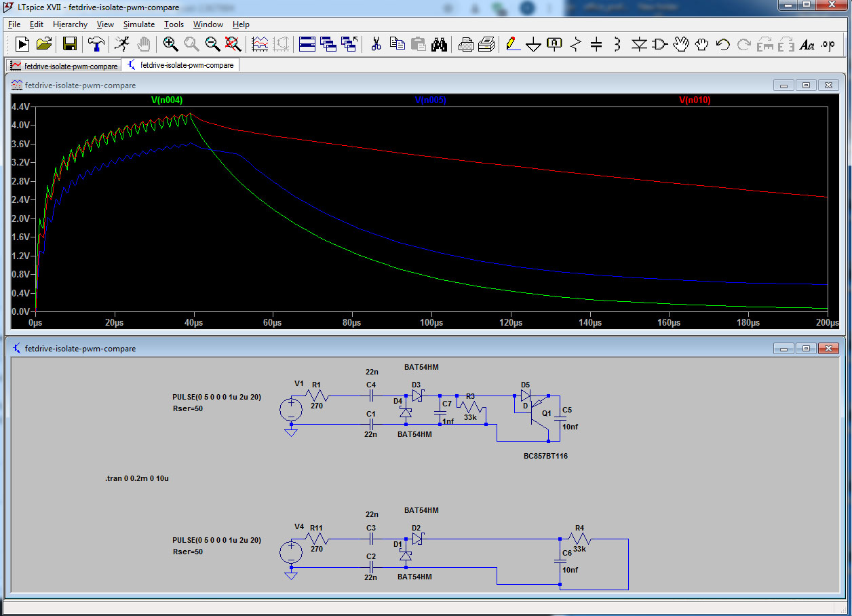Click the 4.4V vertical axis label
The image size is (852, 616).
coord(21,107)
